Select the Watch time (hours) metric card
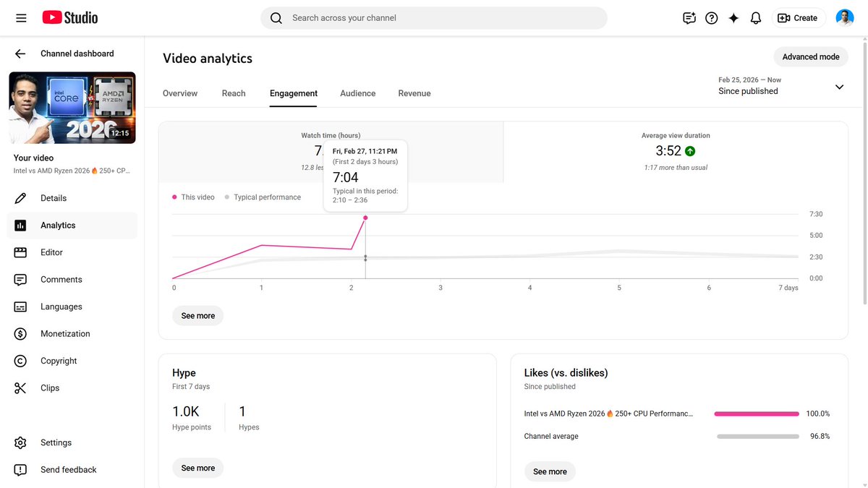Image resolution: width=868 pixels, height=488 pixels. pyautogui.click(x=331, y=152)
